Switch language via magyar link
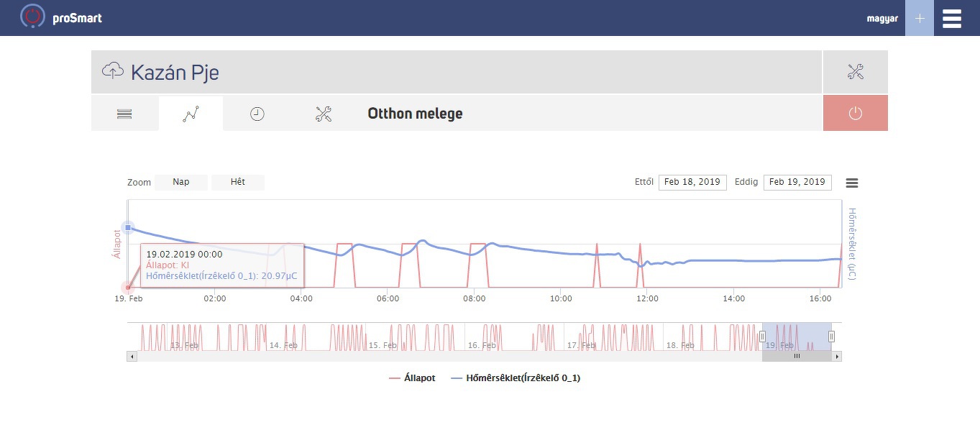The width and height of the screenshot is (980, 448). click(882, 19)
